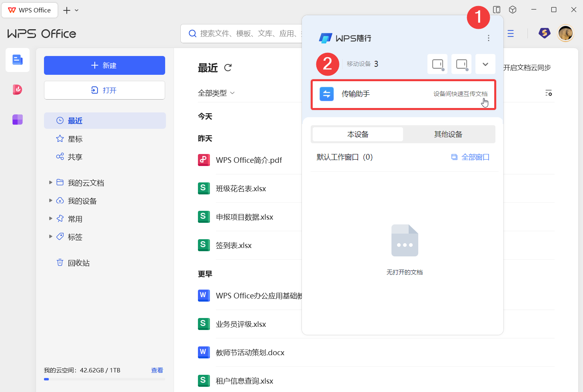Open the purple apps icon in left rail

tap(18, 120)
